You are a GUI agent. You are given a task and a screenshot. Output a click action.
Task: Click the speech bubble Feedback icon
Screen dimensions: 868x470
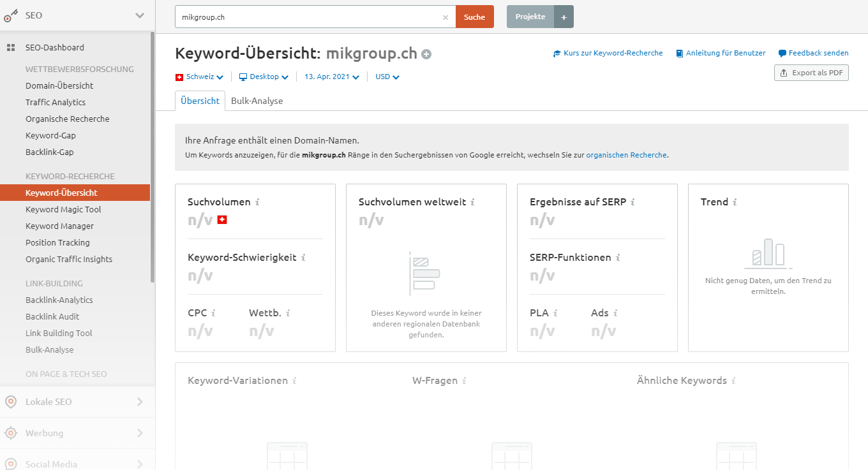(782, 54)
